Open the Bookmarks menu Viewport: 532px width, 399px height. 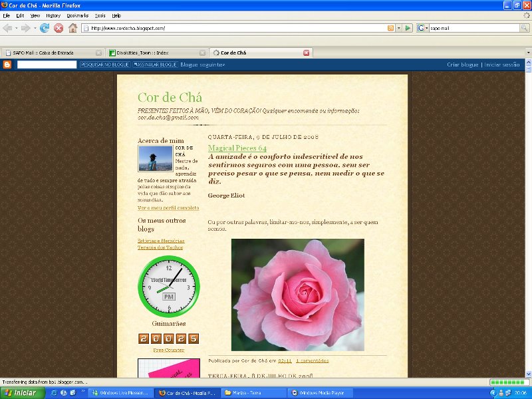point(78,15)
